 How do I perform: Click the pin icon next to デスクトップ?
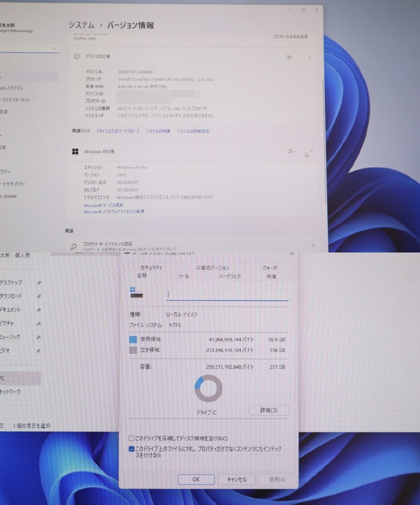[x=39, y=282]
